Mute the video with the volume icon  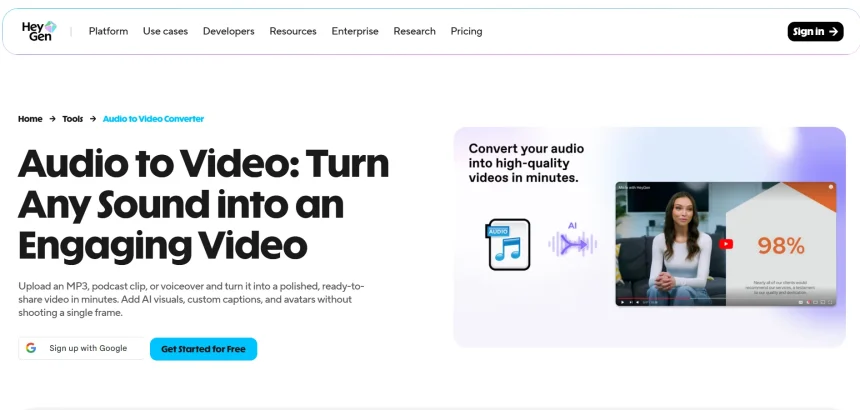point(637,302)
